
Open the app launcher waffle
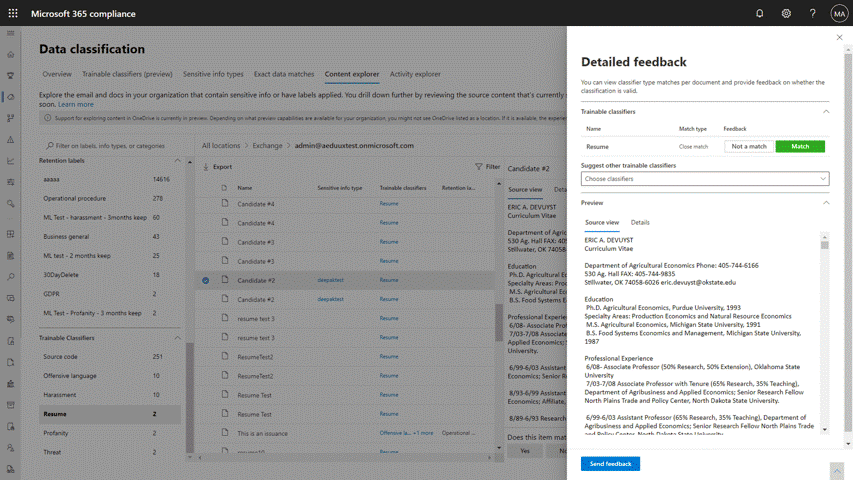coord(11,13)
